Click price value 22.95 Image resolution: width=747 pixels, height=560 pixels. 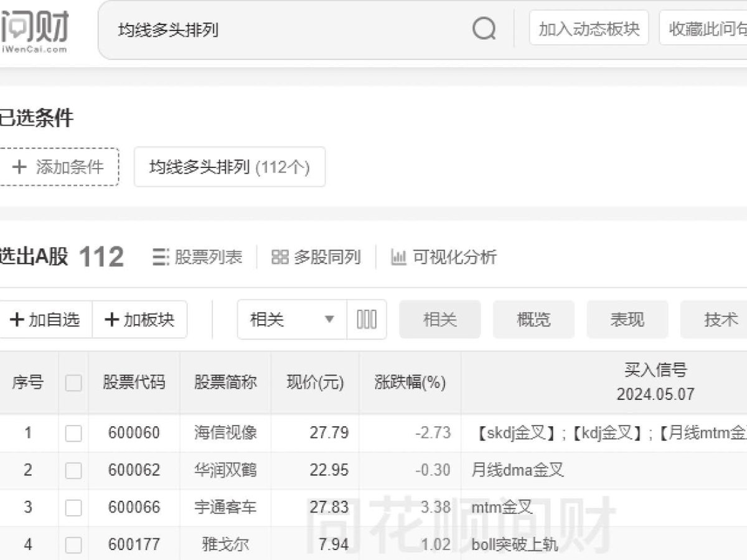(x=329, y=470)
